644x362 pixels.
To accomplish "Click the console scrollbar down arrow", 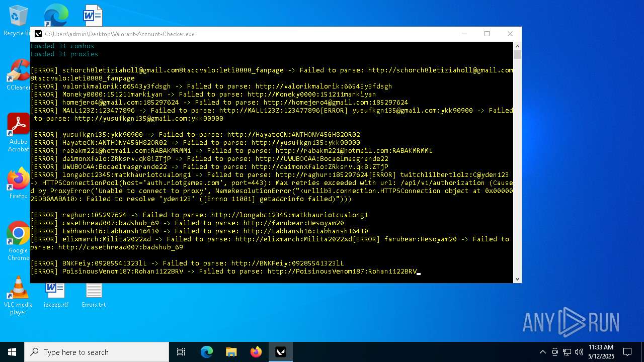I will click(x=517, y=279).
